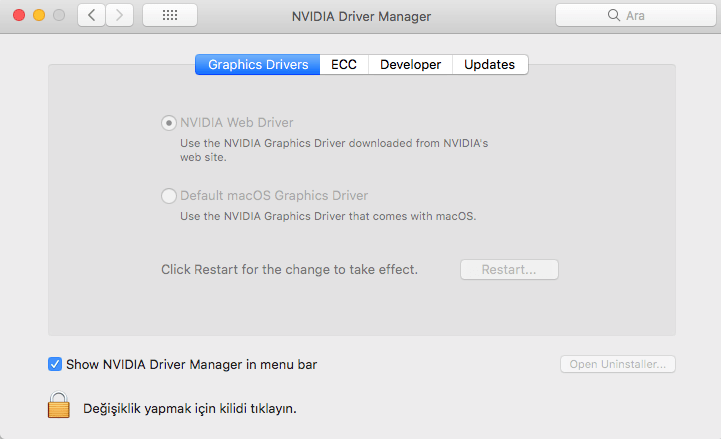The height and width of the screenshot is (439, 721).
Task: Select the NVIDIA Web Driver radio button
Action: tap(169, 123)
